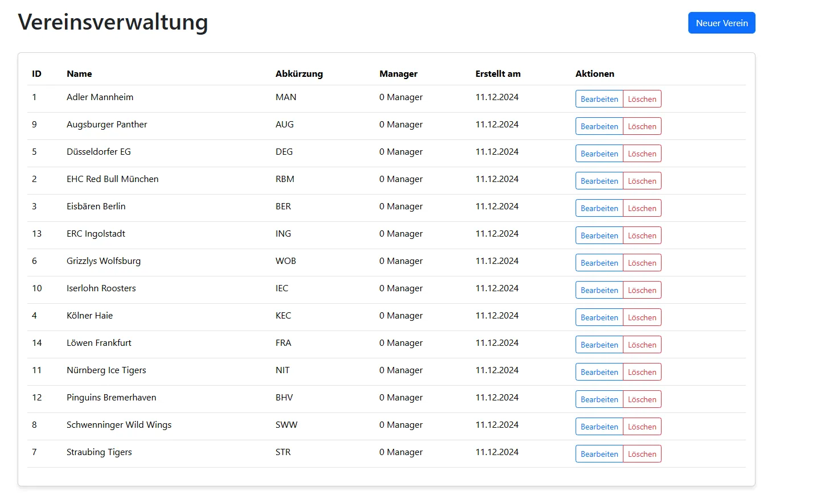The width and height of the screenshot is (813, 504).
Task: Edit Schwenninger Wild Wings
Action: coord(599,427)
